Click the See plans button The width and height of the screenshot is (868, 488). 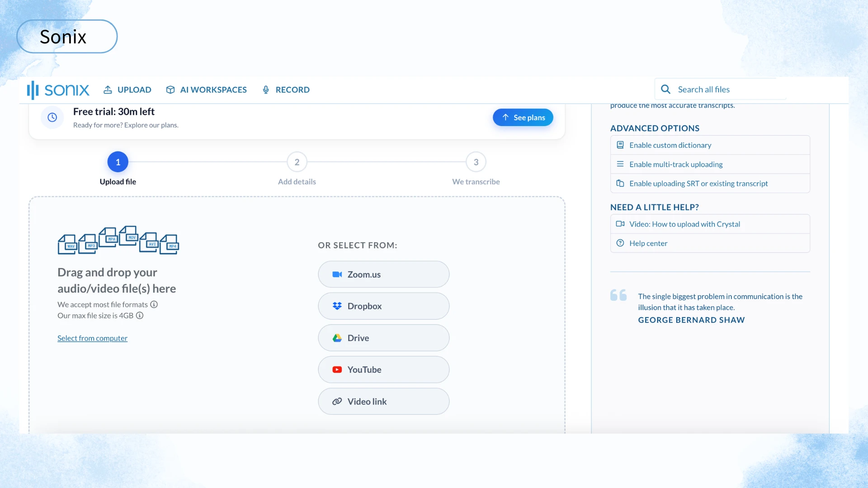click(523, 117)
